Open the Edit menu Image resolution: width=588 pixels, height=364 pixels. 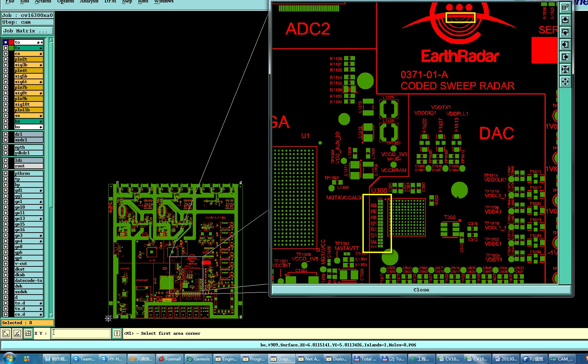[25, 1]
